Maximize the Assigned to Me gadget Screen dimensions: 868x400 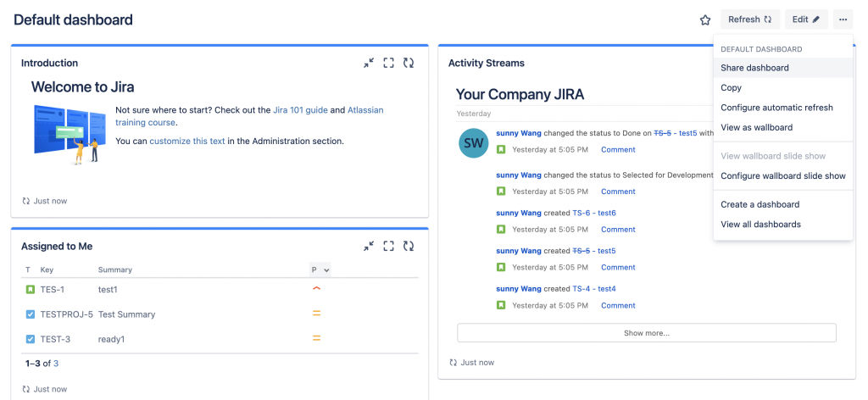click(x=388, y=247)
